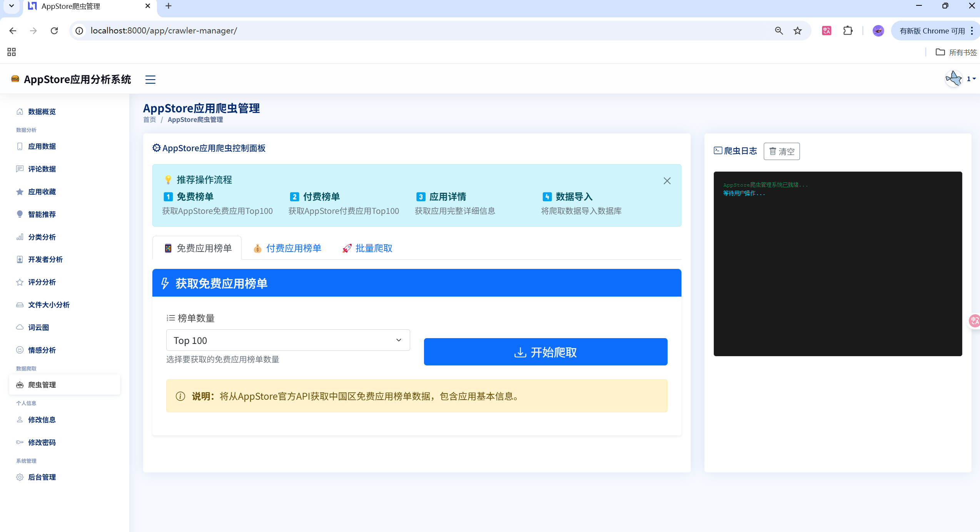Click the lightbulb icon for 智能推荐

click(x=20, y=214)
